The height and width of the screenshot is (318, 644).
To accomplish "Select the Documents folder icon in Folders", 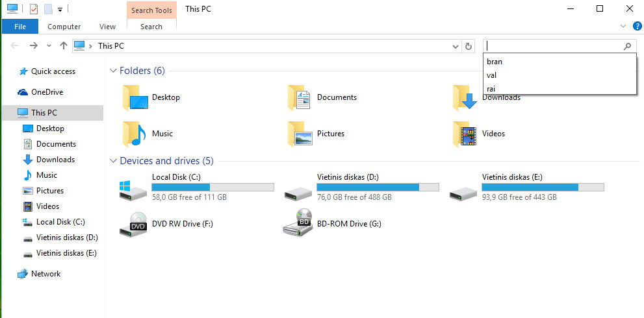I will pos(300,97).
